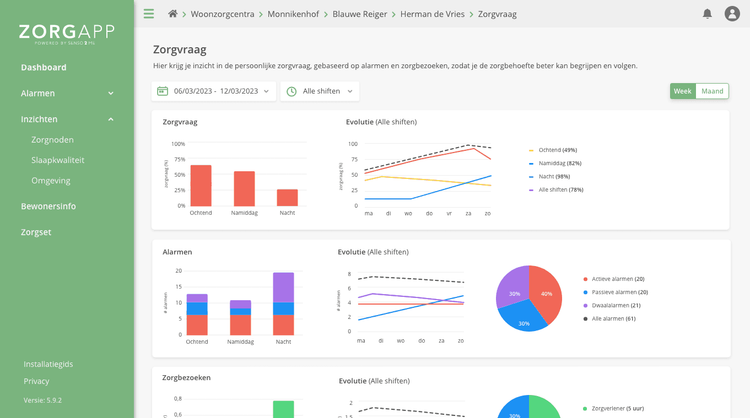This screenshot has height=418, width=750.
Task: Switch to Week view
Action: click(683, 91)
